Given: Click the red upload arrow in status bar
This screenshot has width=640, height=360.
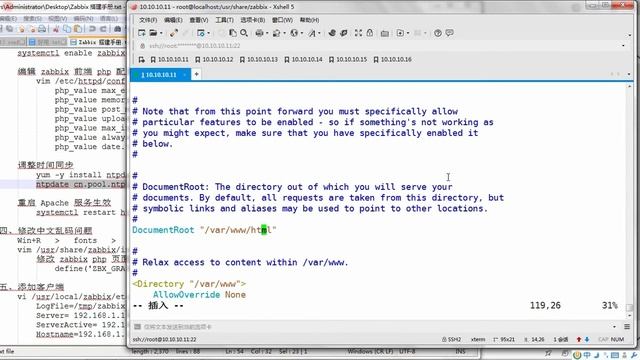Looking at the screenshot, I should click(578, 340).
